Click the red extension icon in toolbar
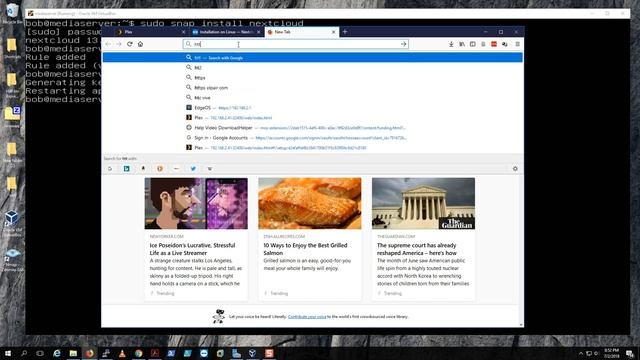Viewport: 640px width, 360px height. pos(494,44)
